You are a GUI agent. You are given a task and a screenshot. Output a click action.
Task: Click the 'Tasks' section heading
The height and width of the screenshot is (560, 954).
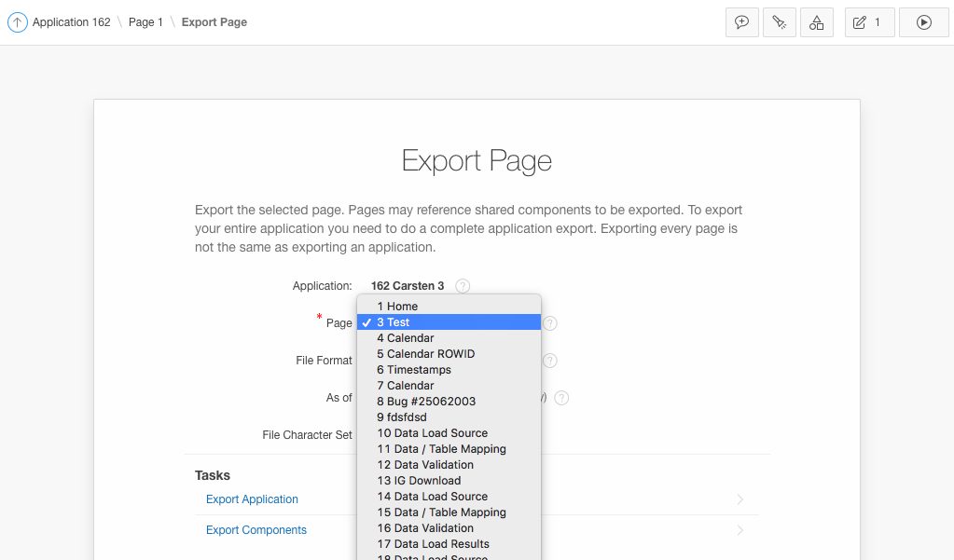click(213, 475)
